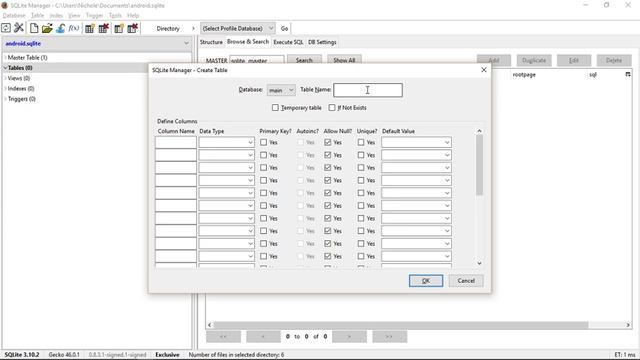Click the next-page > navigation button
Screen dimensions: 640x360
pos(349,336)
